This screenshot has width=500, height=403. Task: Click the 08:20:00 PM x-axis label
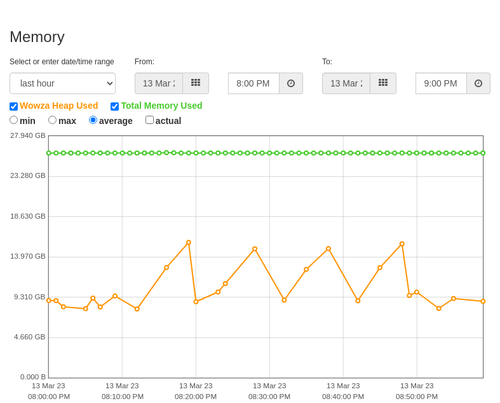pyautogui.click(x=196, y=397)
